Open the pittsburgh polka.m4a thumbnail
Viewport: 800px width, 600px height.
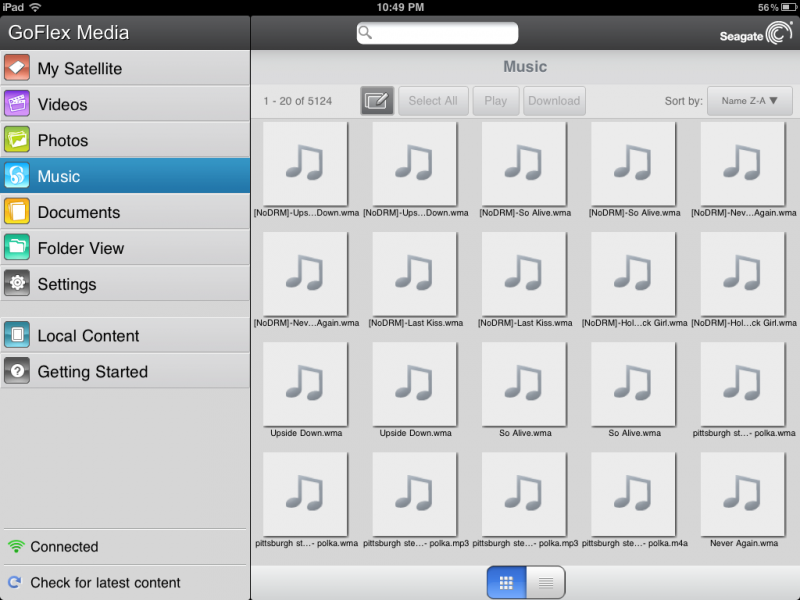(x=633, y=494)
